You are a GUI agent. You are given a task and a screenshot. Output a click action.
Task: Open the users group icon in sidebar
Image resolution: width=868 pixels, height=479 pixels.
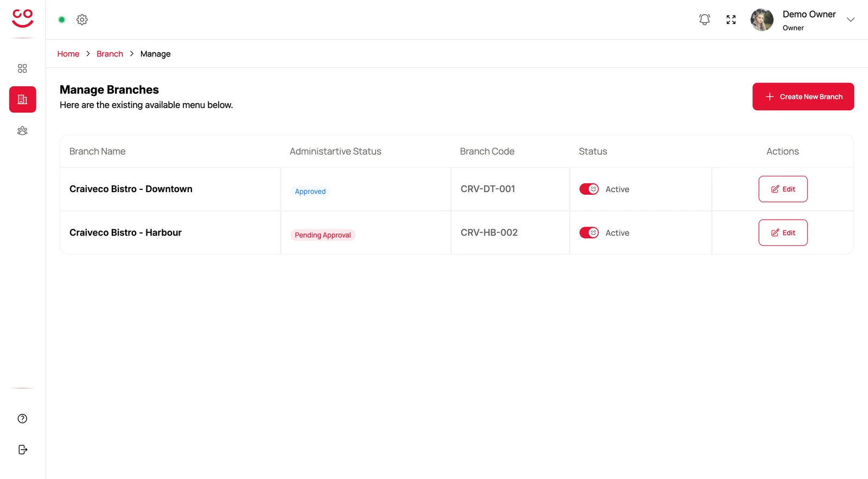click(22, 131)
